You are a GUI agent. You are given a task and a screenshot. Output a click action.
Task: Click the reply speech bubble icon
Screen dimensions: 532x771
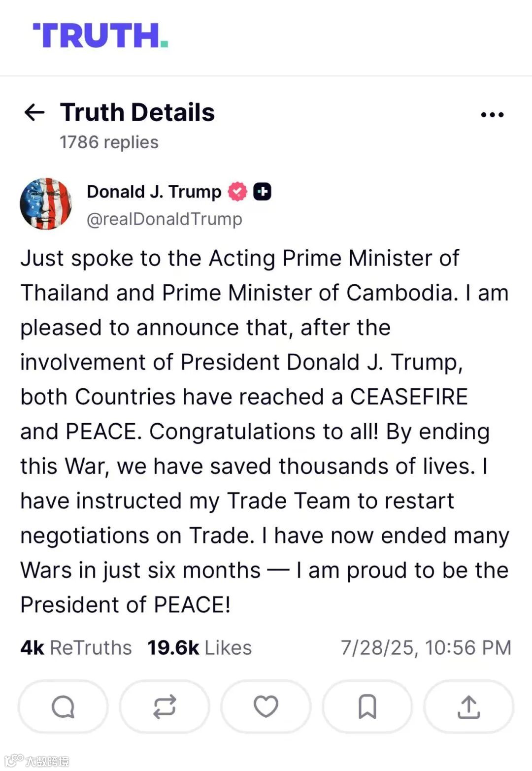(63, 707)
